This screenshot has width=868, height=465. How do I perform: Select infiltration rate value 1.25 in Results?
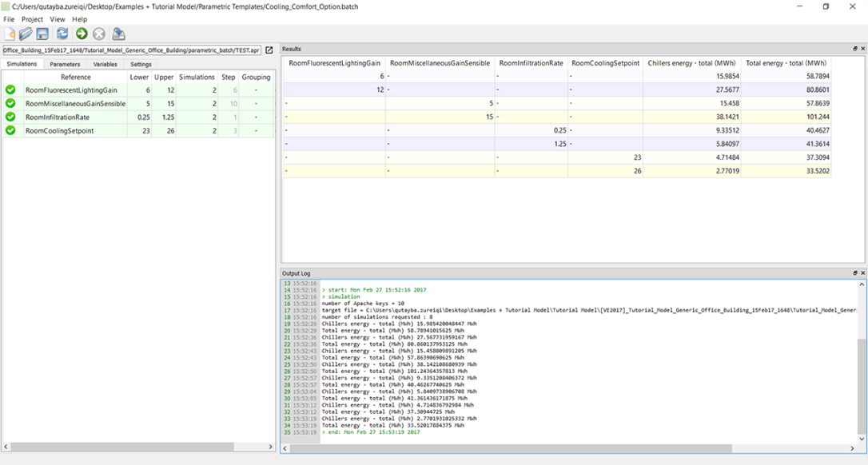click(x=531, y=144)
